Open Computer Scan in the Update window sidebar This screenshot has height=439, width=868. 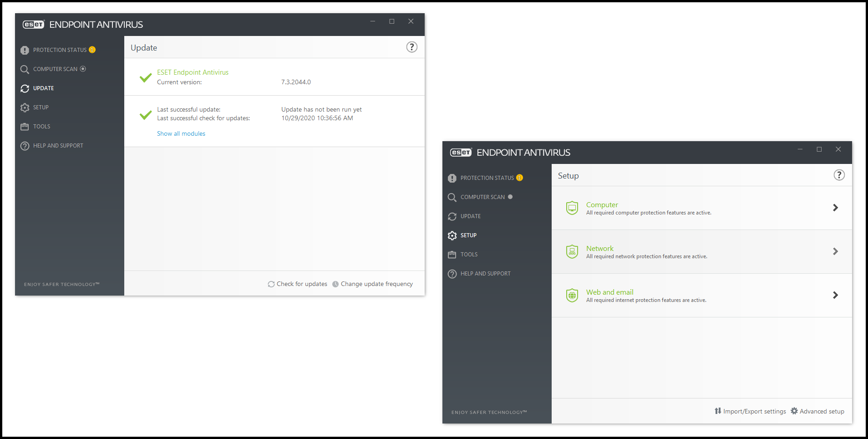pos(55,69)
